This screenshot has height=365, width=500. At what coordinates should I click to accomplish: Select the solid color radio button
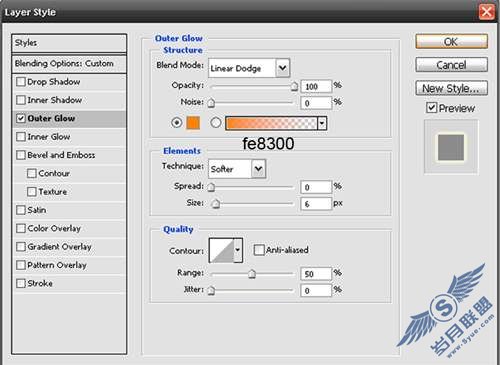tap(177, 123)
